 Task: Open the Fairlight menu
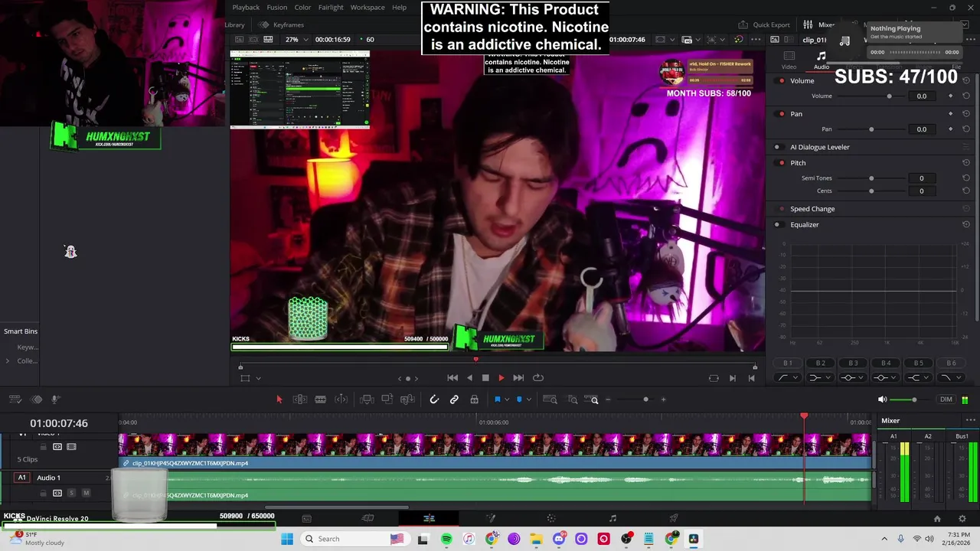(331, 7)
